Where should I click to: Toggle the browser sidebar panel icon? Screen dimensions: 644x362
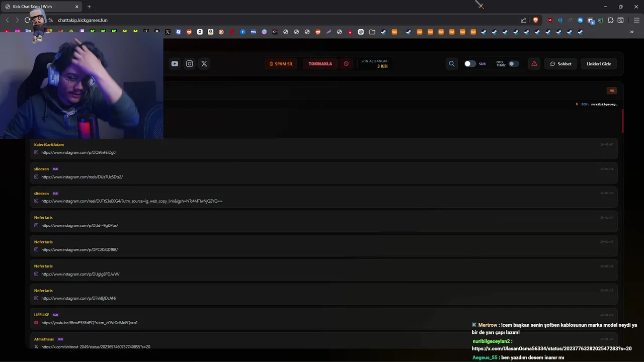pos(620,20)
